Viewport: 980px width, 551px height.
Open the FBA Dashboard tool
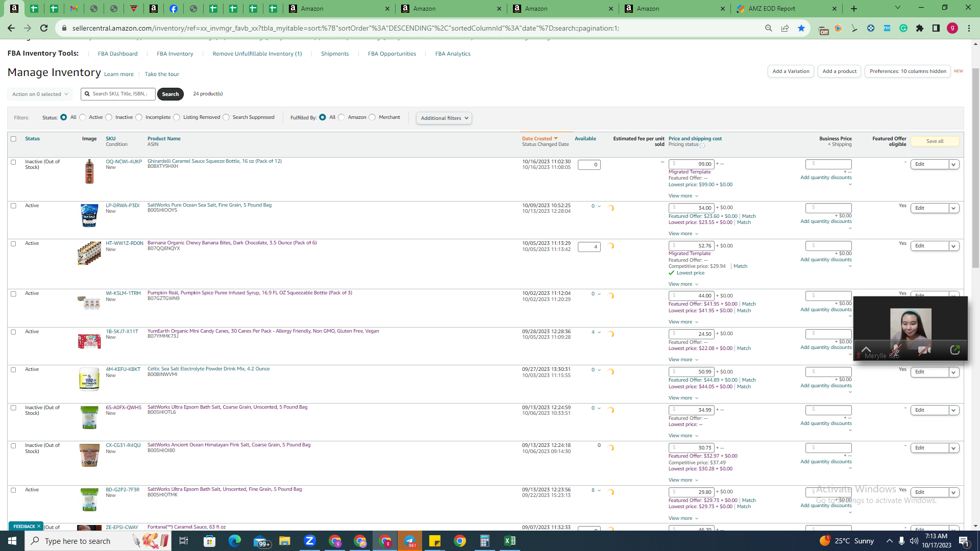[118, 54]
